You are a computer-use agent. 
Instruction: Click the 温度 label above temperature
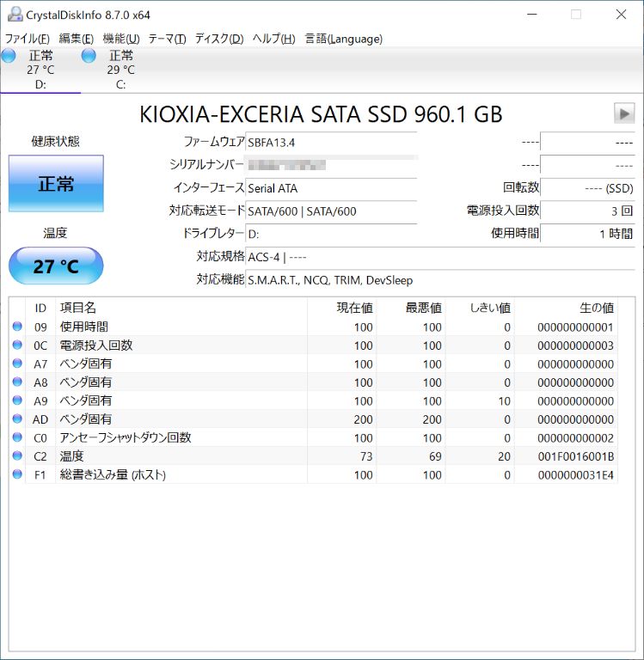pyautogui.click(x=55, y=233)
